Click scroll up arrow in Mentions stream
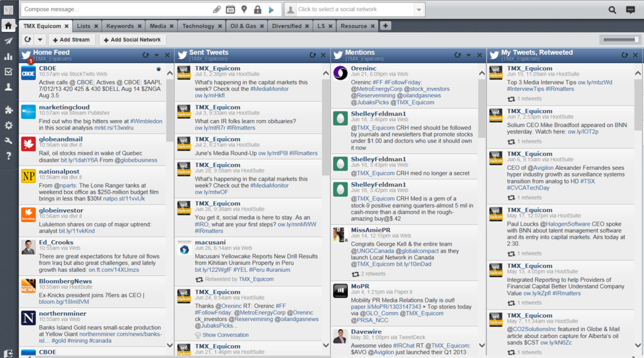The width and height of the screenshot is (644, 358). 482,73
